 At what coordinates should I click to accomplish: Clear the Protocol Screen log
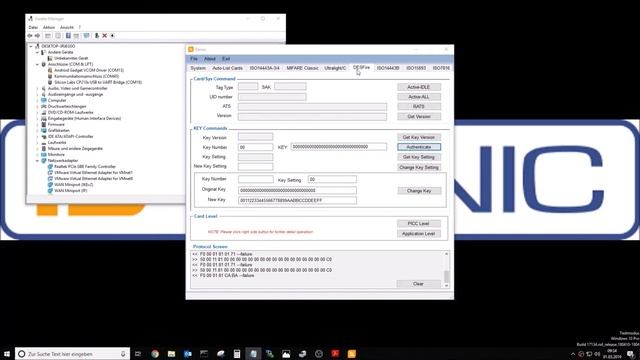[418, 284]
